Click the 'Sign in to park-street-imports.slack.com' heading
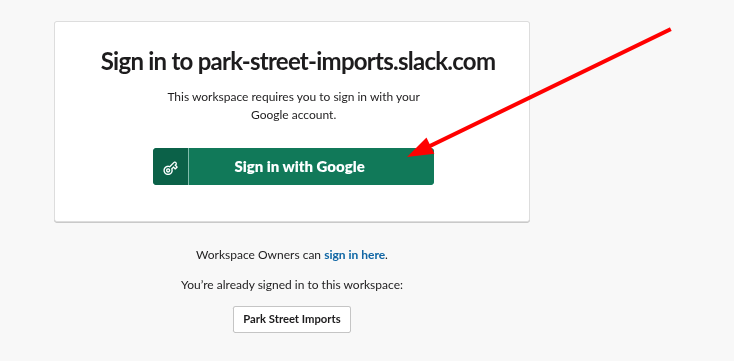Image resolution: width=734 pixels, height=361 pixels. (298, 61)
